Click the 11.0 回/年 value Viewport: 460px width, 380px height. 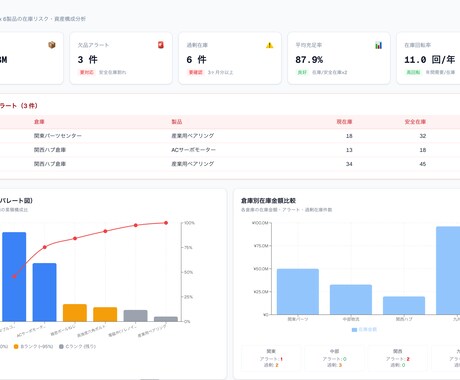[x=429, y=60]
